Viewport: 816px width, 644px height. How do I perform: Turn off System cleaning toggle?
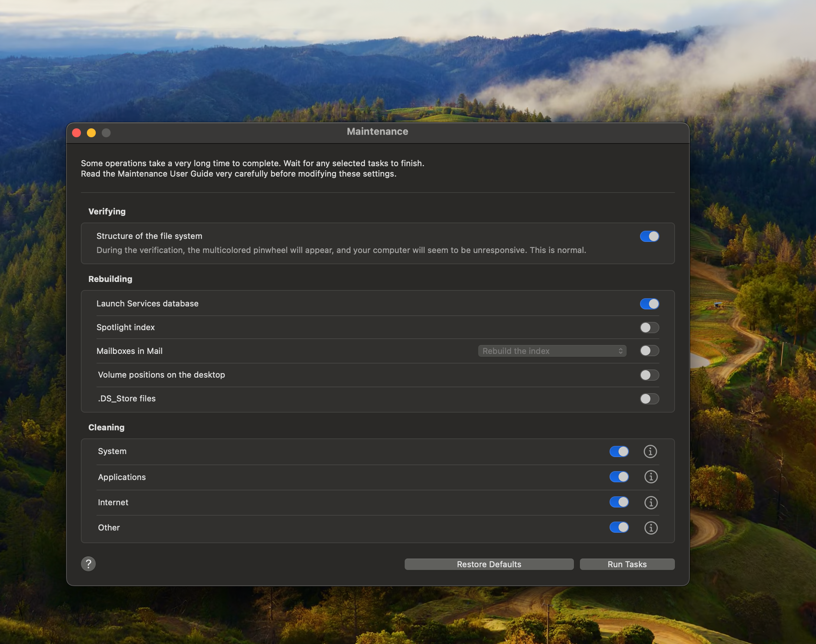[619, 451]
